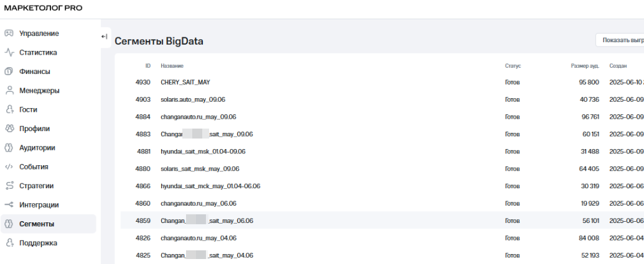This screenshot has height=264, width=644.
Task: Collapse the sidebar with arrow toggle
Action: pyautogui.click(x=105, y=37)
